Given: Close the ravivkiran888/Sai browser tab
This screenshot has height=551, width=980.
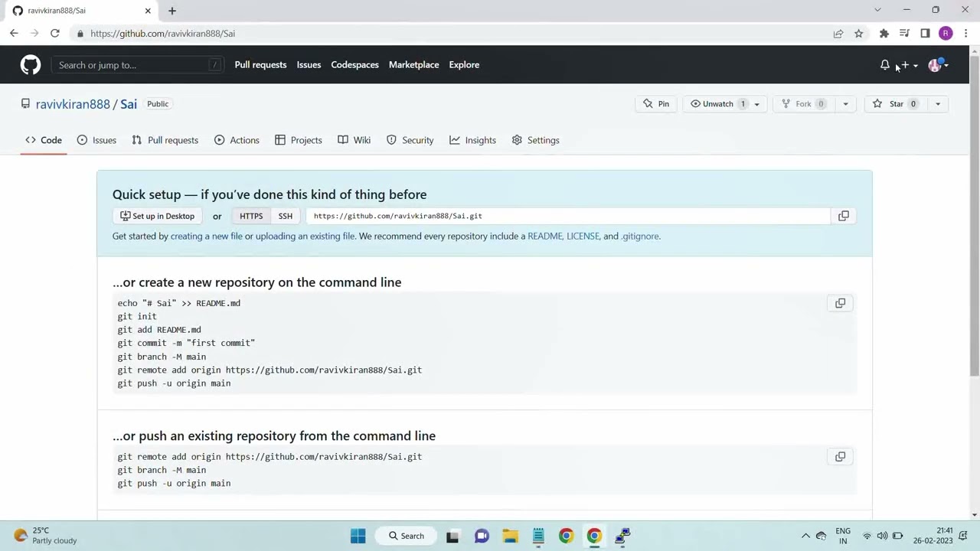Looking at the screenshot, I should (149, 11).
